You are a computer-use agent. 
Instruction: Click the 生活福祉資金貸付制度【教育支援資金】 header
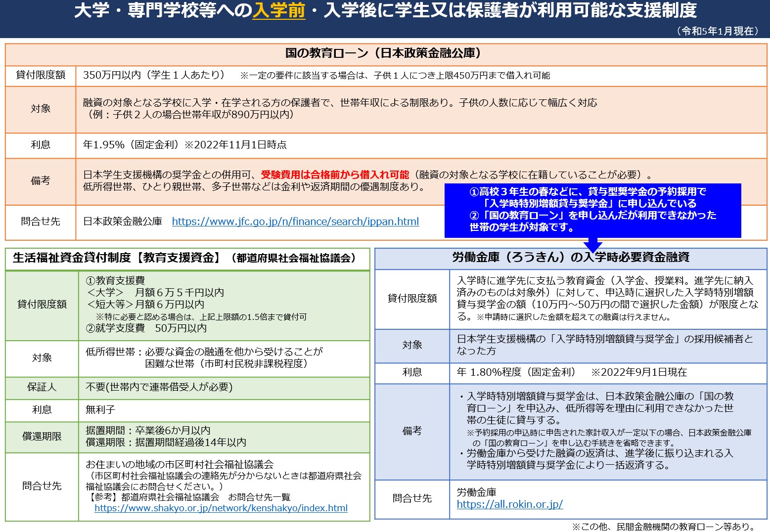(x=184, y=258)
